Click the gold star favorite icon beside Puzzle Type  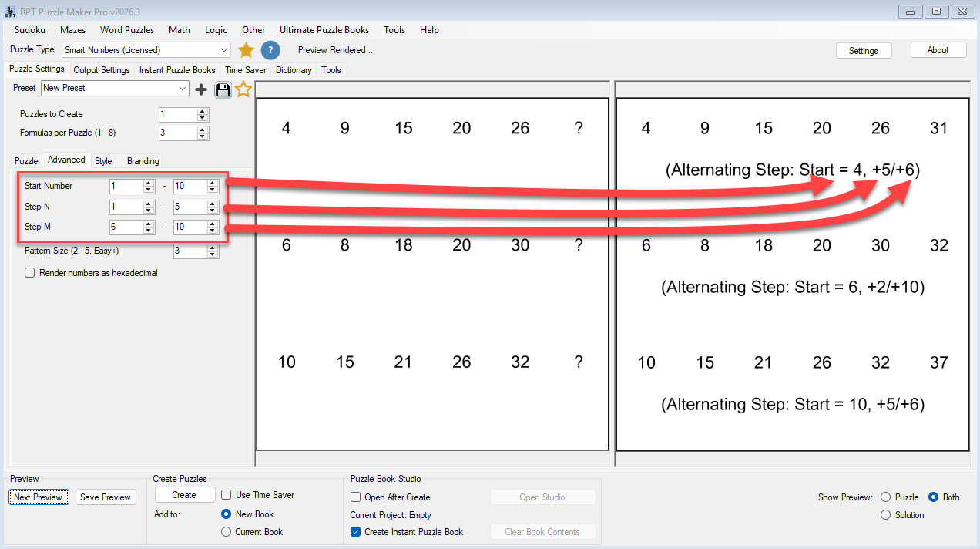[246, 50]
